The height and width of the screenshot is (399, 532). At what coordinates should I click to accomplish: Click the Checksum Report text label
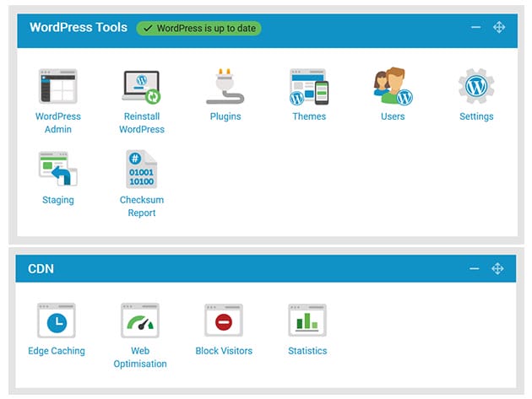pos(141,207)
